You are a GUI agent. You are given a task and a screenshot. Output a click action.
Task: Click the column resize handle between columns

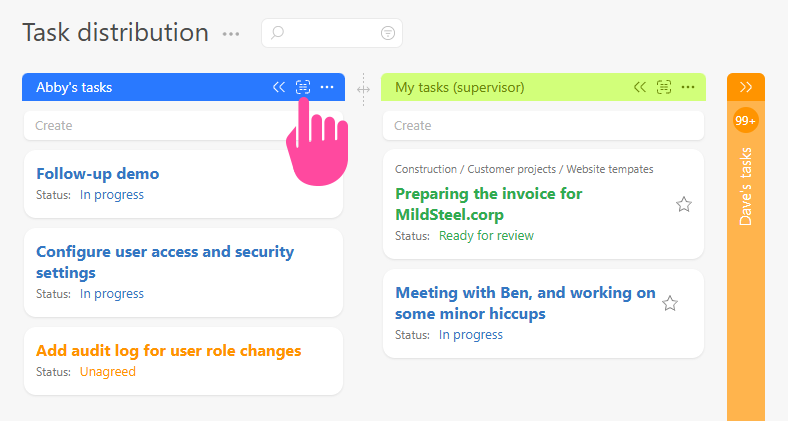pos(363,88)
